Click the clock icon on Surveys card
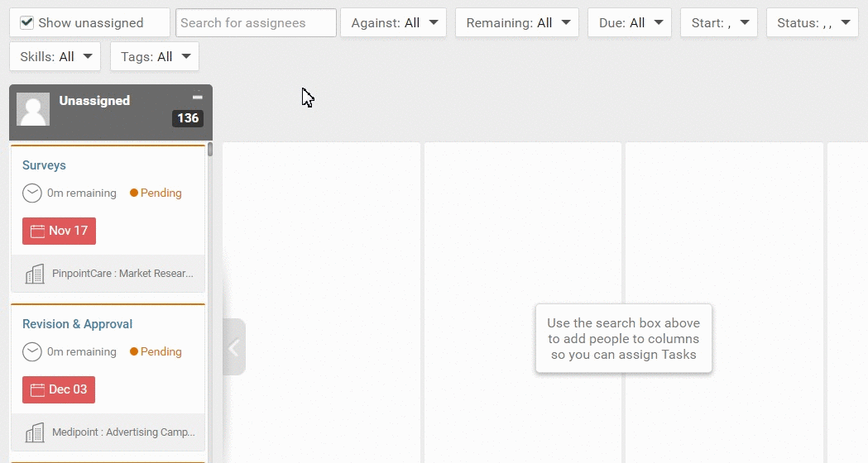 (x=31, y=193)
